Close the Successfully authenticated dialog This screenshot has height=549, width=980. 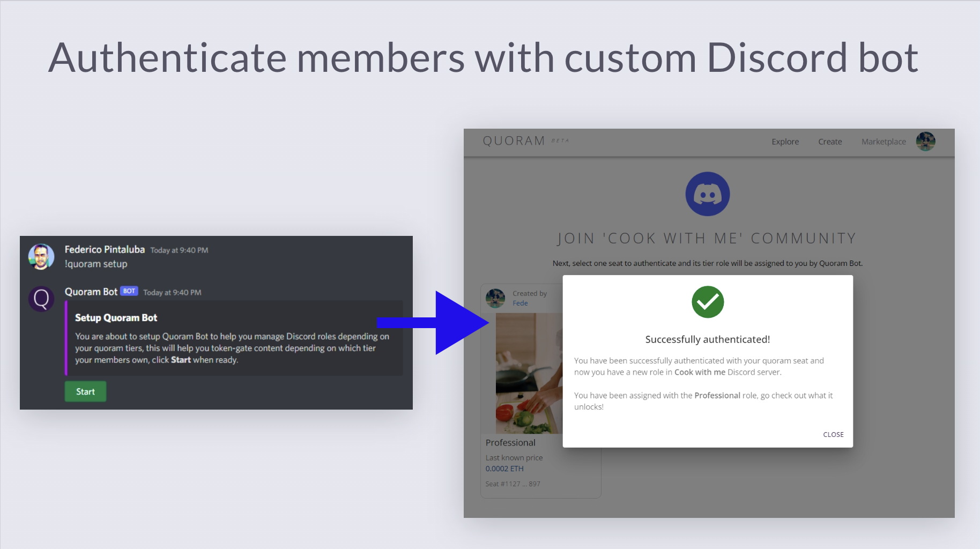point(833,434)
